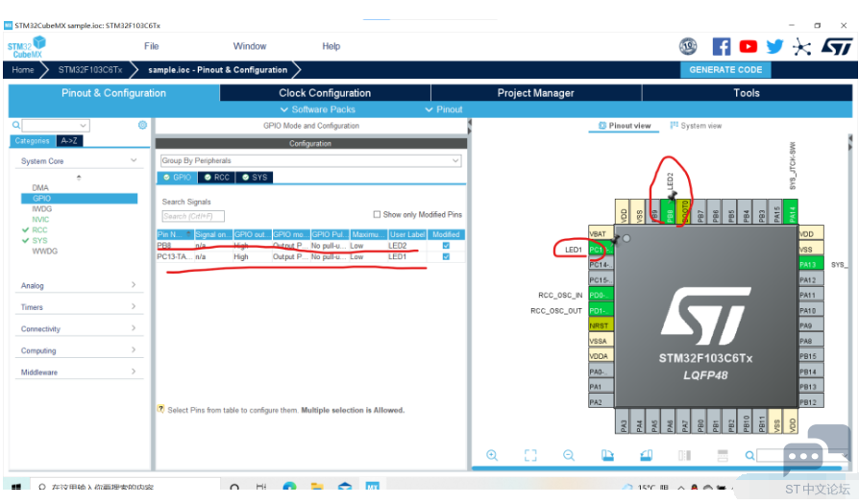859x504 pixels.
Task: Click the vertical split view icon
Action: 685,455
